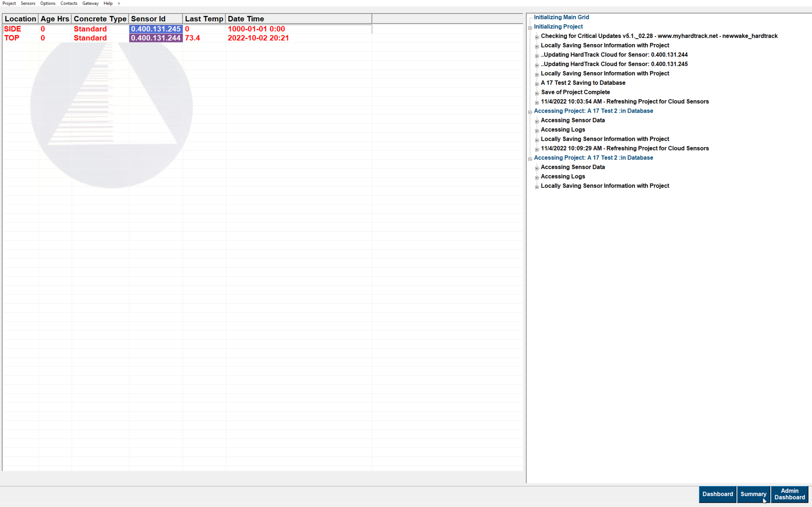Open the Gateway menu
Image resolution: width=812 pixels, height=507 pixels.
[90, 3]
